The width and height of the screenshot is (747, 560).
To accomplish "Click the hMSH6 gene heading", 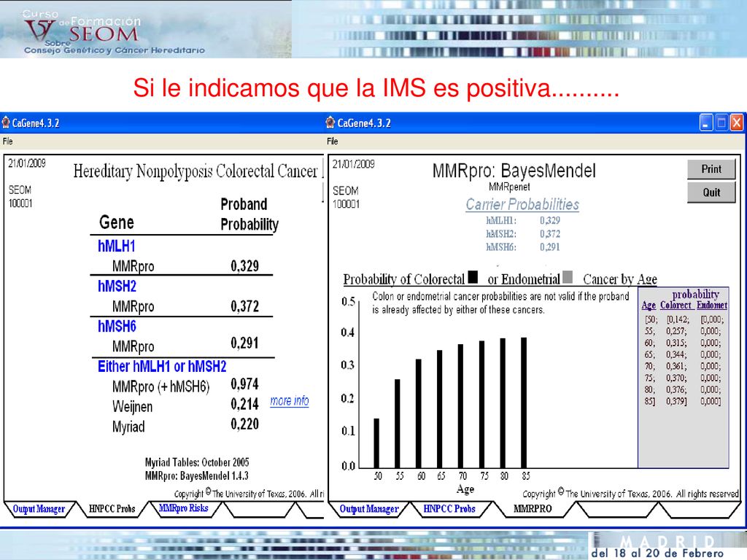I will (x=117, y=326).
